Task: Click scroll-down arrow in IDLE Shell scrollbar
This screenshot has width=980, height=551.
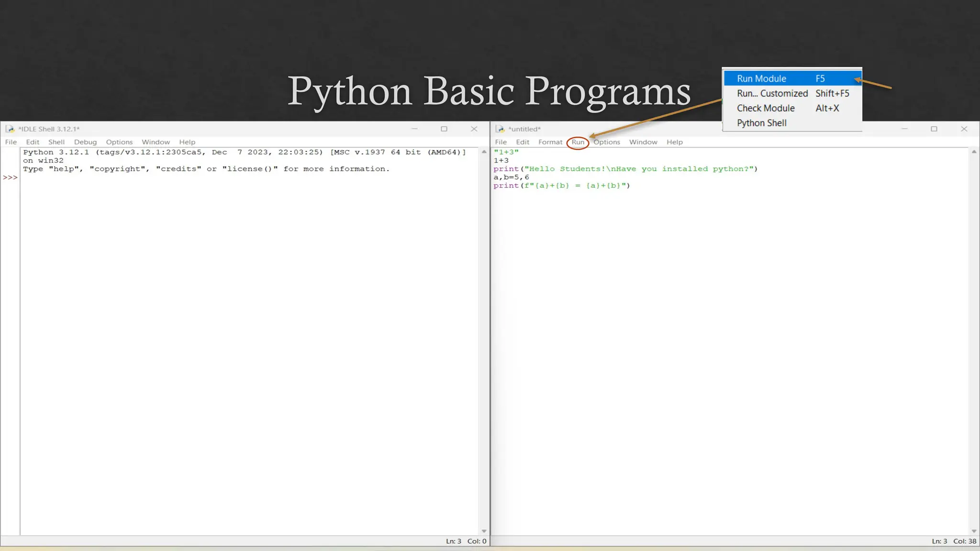Action: tap(484, 531)
